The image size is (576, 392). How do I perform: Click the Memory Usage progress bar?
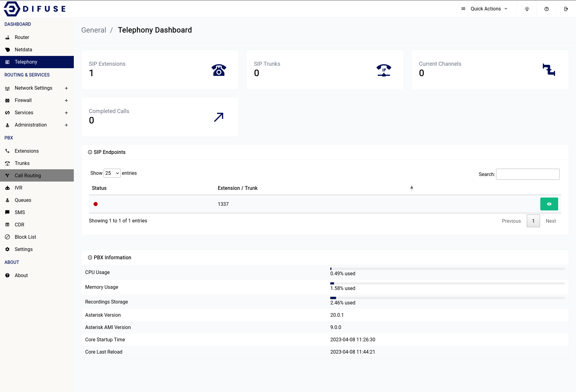click(447, 283)
